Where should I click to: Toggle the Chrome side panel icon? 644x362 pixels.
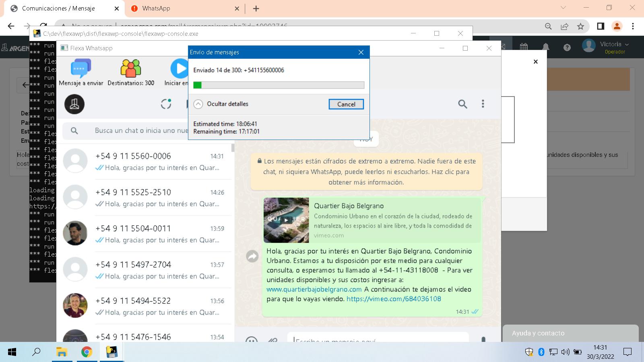(601, 26)
